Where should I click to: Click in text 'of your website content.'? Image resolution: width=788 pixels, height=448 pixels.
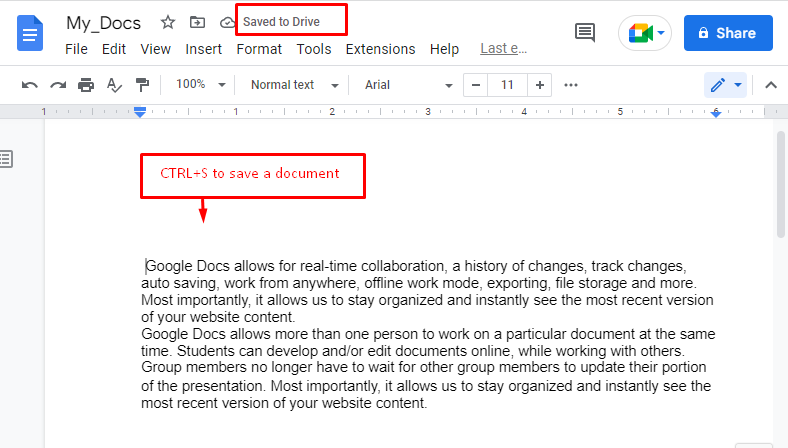tap(218, 317)
